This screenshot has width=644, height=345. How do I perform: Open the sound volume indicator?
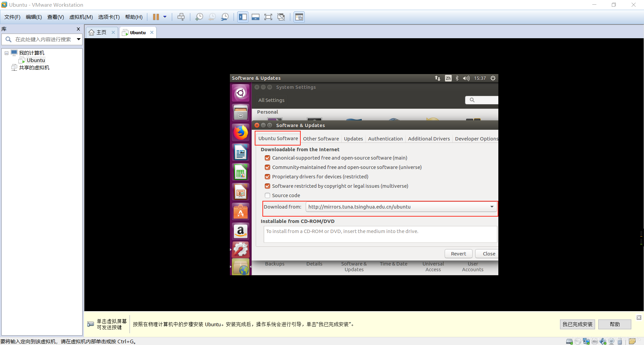click(466, 78)
